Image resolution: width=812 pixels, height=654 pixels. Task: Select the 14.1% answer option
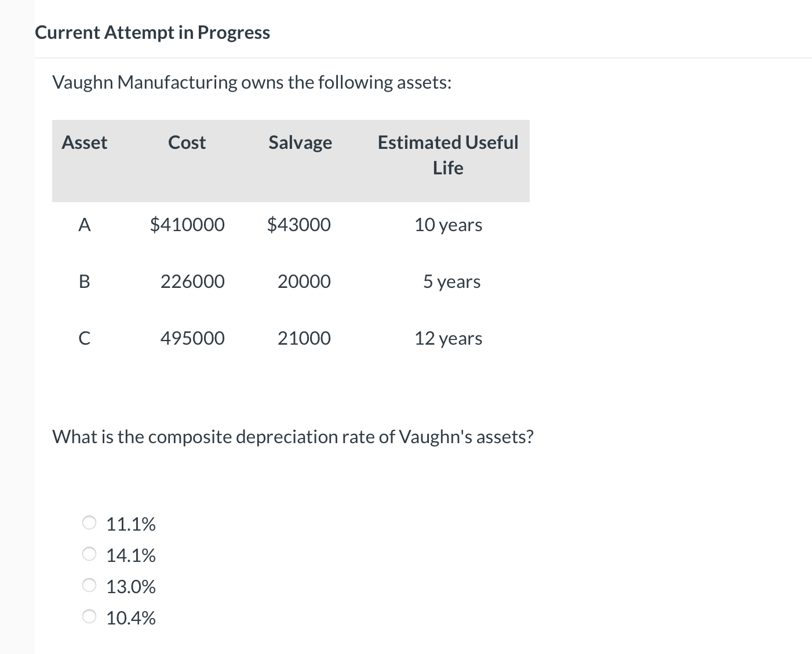tap(90, 554)
